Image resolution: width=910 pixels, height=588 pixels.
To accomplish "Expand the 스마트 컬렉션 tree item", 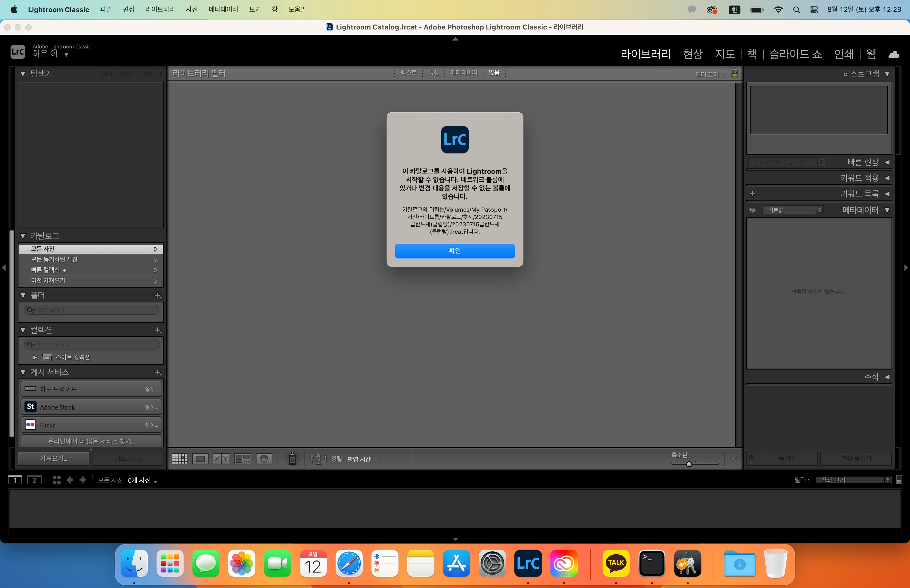I will 35,357.
